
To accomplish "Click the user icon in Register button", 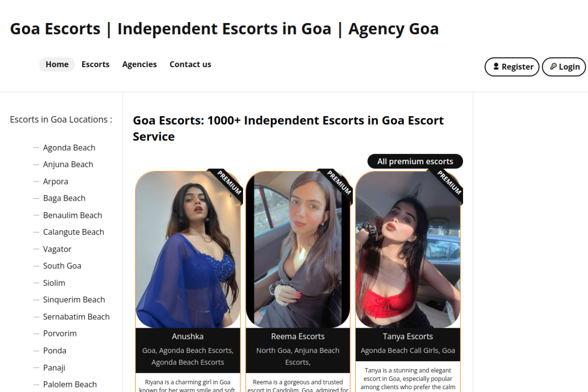I will (496, 67).
